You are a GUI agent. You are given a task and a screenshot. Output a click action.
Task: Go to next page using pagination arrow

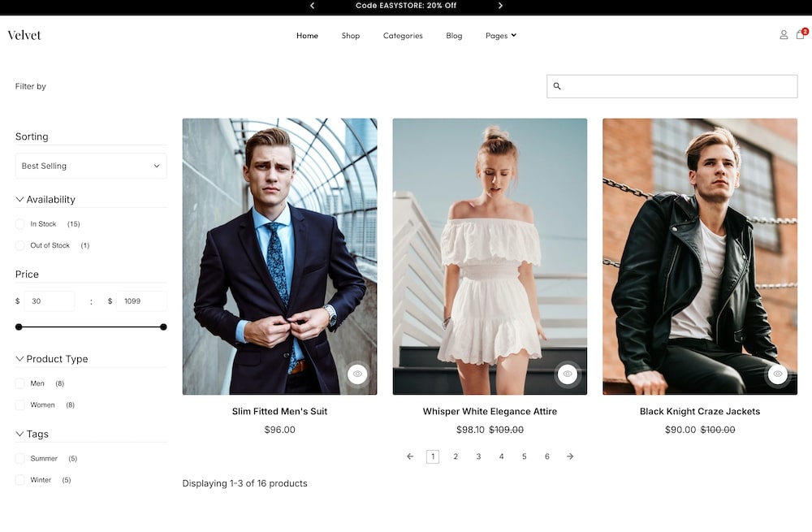tap(570, 456)
